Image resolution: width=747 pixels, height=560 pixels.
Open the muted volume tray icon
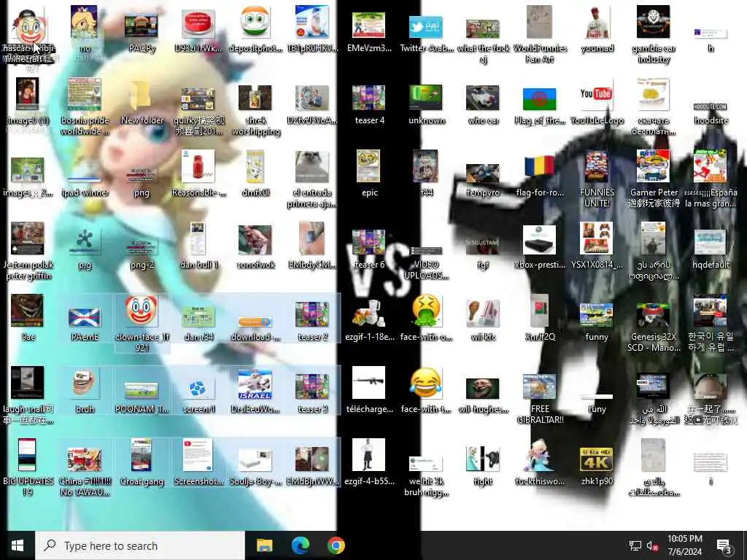[653, 545]
